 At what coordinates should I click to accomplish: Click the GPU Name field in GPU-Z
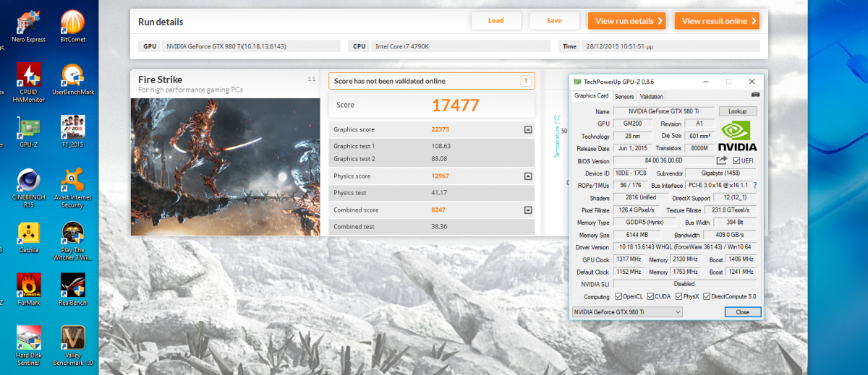[x=663, y=111]
